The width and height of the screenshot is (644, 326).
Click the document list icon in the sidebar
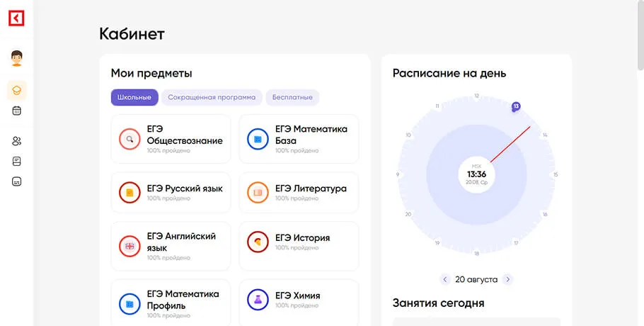(x=17, y=161)
